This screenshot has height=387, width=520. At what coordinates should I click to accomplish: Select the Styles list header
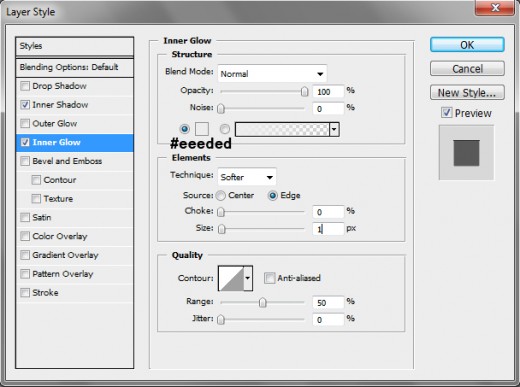tap(75, 46)
